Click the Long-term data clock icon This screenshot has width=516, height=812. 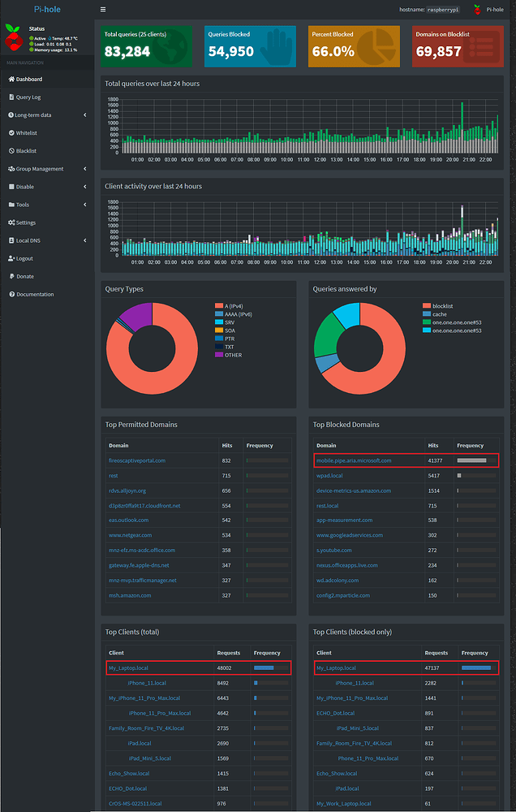[x=11, y=115]
